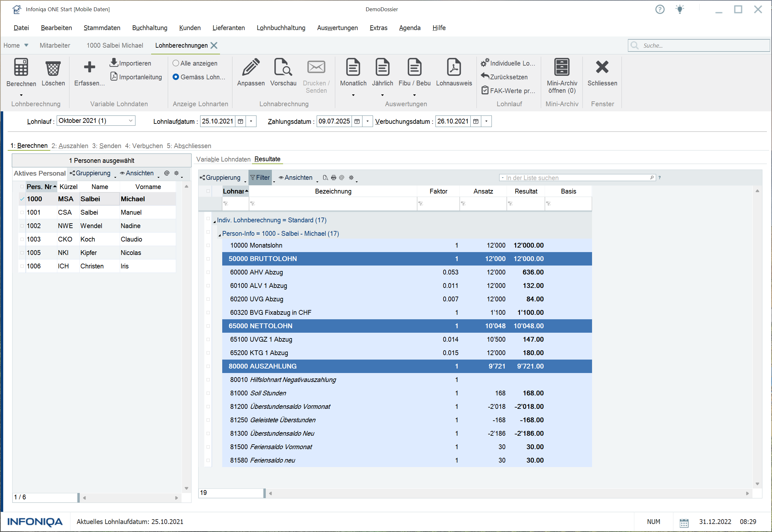Click the Filter button in results toolbar

coord(260,178)
